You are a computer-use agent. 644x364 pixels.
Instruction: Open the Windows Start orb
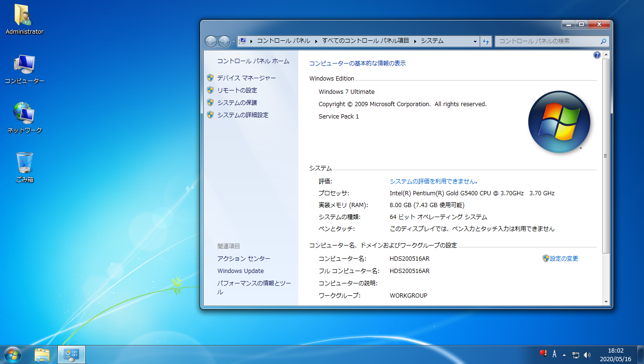click(13, 355)
